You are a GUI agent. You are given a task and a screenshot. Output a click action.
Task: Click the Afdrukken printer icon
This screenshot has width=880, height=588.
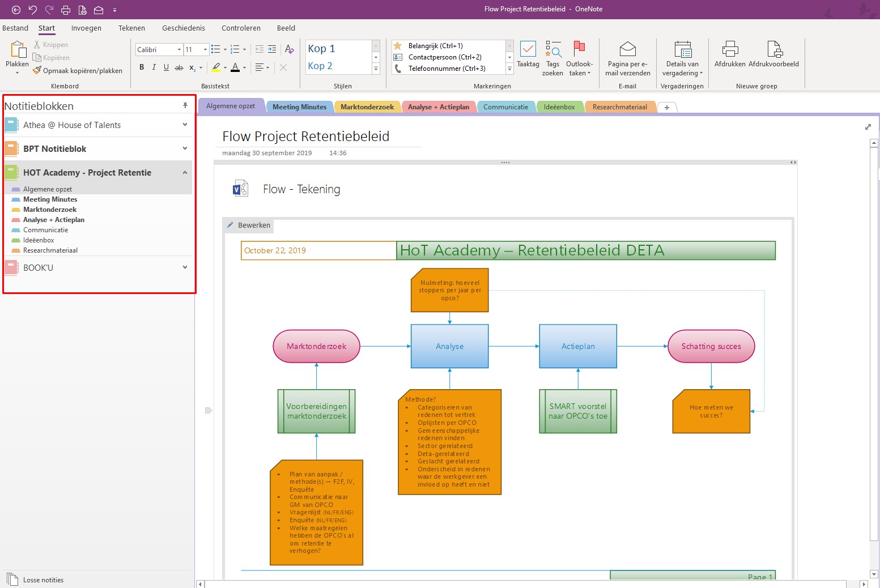pyautogui.click(x=730, y=50)
